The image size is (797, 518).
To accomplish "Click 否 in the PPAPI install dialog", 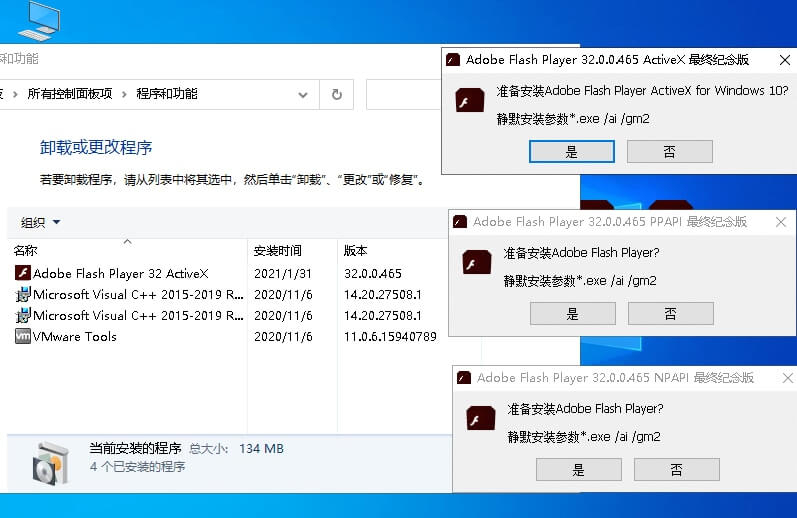I will 670,313.
